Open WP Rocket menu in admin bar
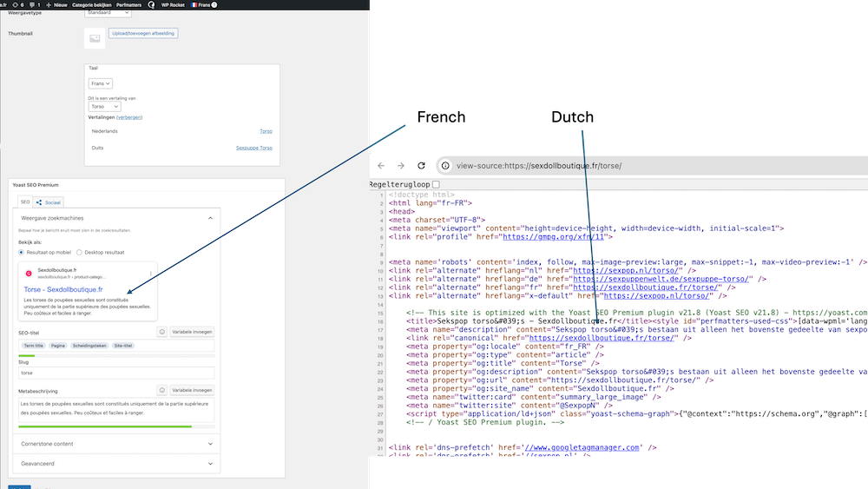 (173, 5)
